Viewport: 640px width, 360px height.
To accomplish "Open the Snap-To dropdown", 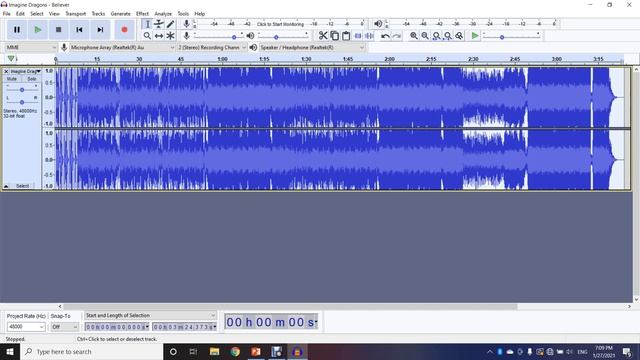I will (x=64, y=327).
